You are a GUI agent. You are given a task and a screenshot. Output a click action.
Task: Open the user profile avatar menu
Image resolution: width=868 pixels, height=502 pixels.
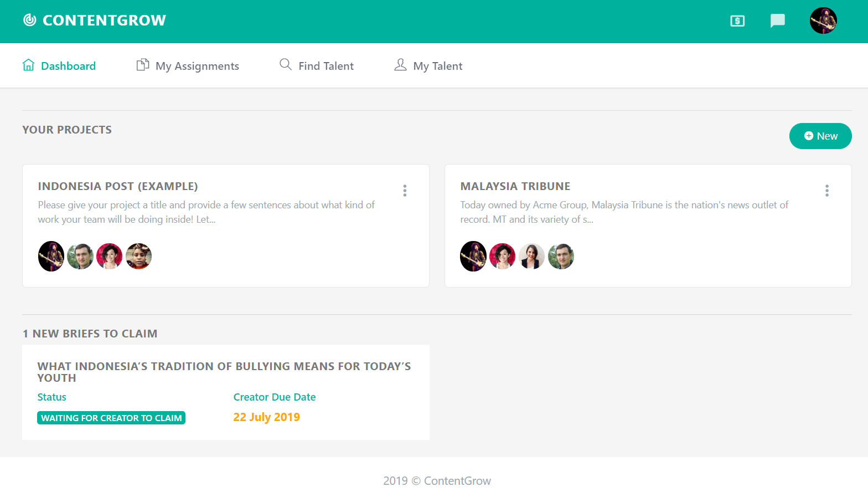(823, 21)
